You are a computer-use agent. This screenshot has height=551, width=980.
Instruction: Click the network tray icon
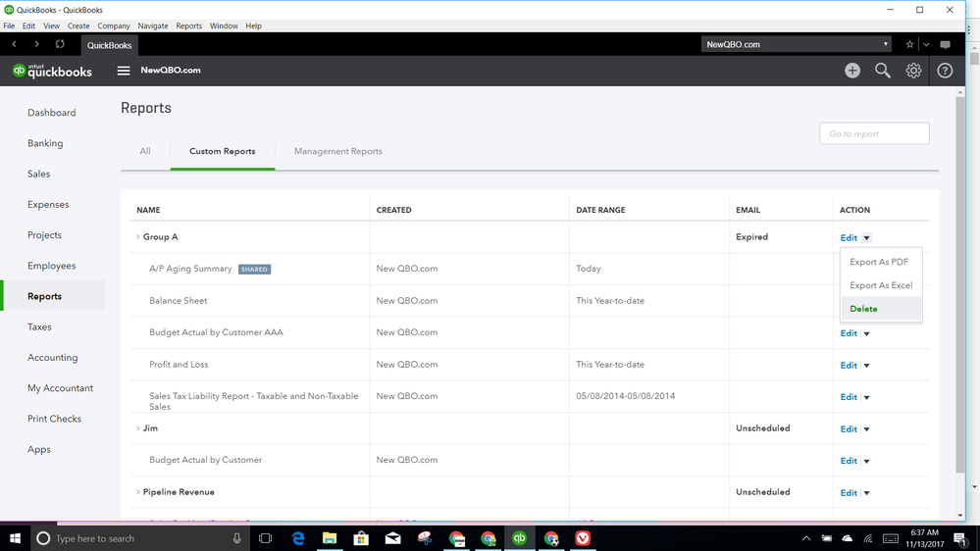pyautogui.click(x=868, y=538)
